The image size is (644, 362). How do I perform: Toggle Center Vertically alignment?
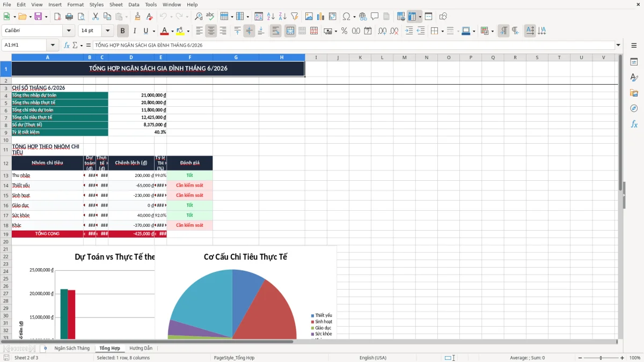click(x=249, y=31)
